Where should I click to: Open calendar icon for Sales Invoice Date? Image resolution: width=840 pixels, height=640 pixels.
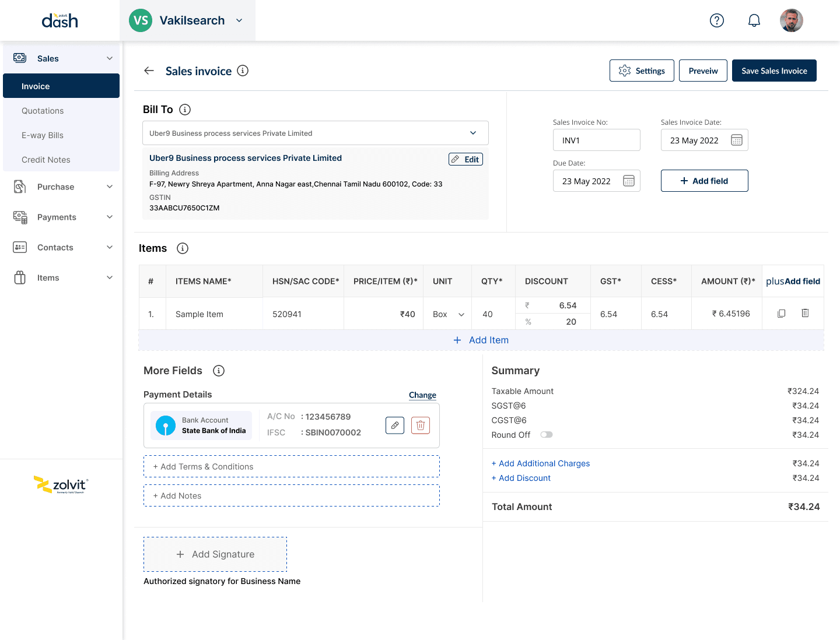click(x=737, y=140)
